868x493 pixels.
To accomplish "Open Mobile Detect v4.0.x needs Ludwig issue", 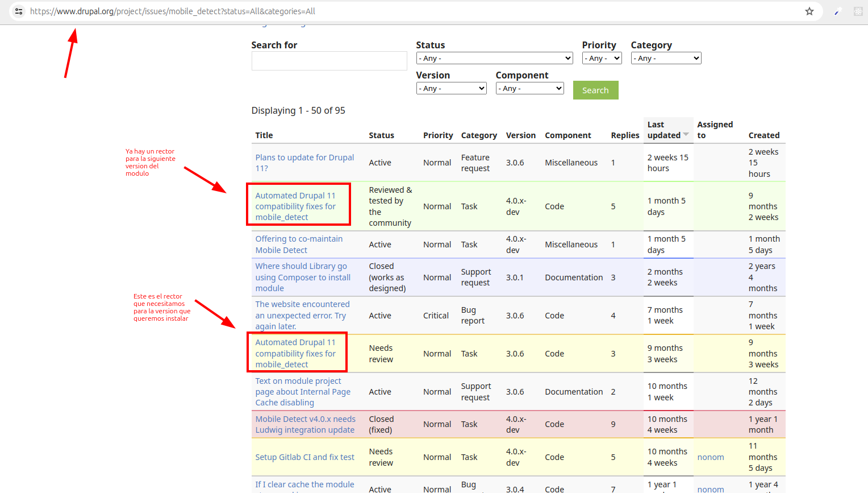I will tap(305, 424).
